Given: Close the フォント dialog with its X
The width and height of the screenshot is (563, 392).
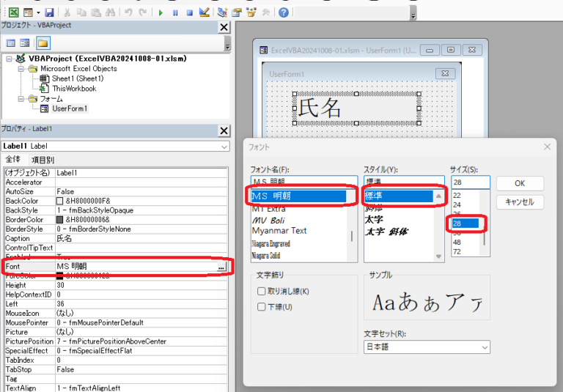Looking at the screenshot, I should point(547,147).
